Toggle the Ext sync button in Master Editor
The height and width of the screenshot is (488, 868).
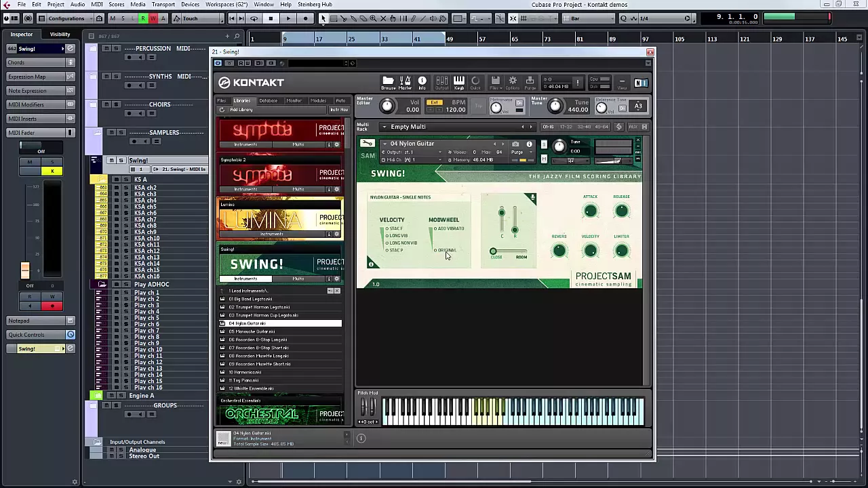435,102
